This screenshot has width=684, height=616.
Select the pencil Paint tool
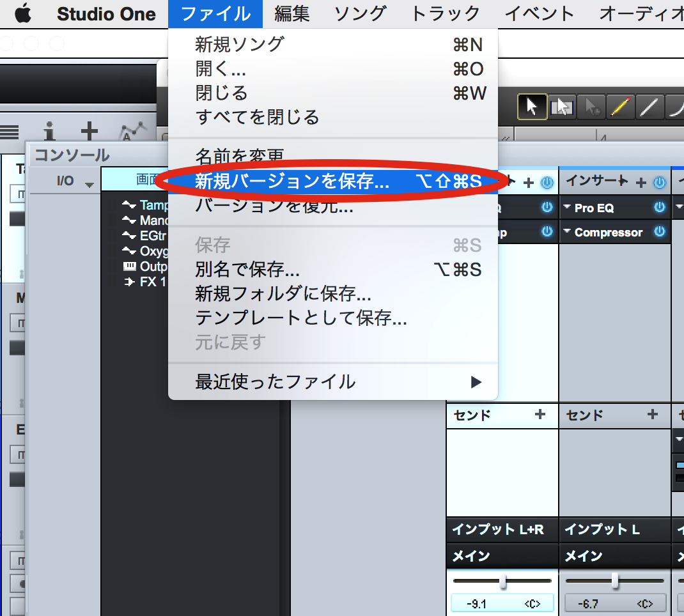(x=620, y=106)
